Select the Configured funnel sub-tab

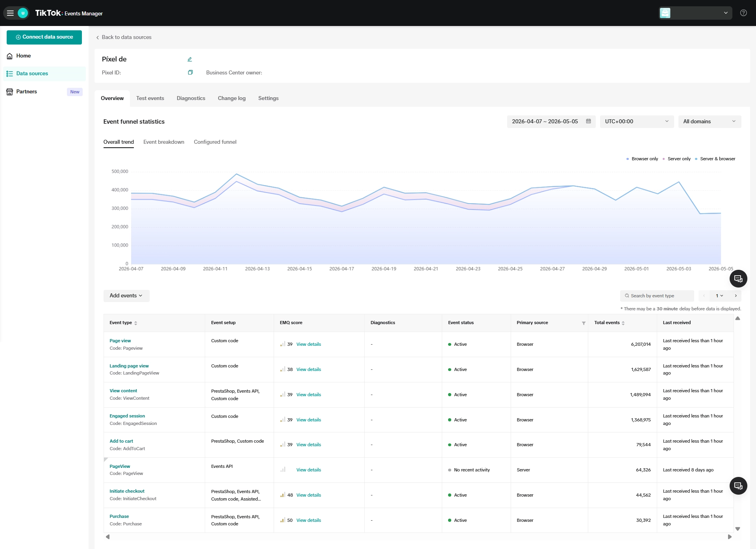point(215,142)
